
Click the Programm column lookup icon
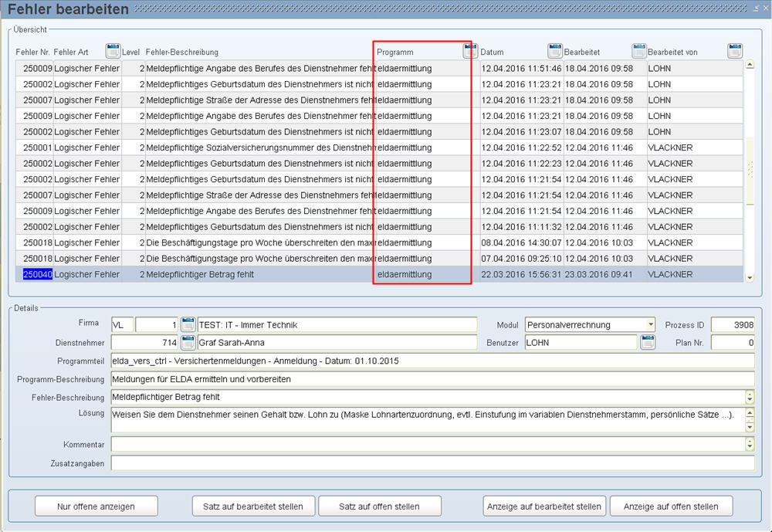[469, 52]
